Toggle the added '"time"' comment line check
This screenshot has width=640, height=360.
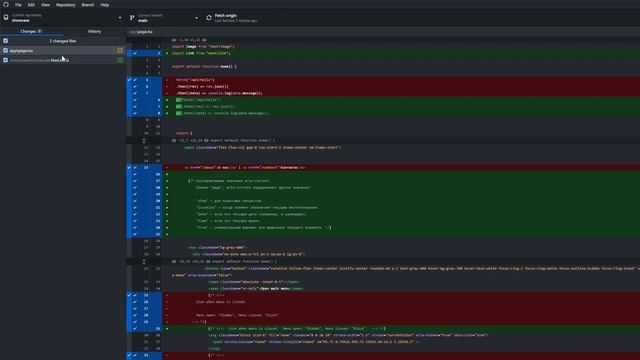(x=135, y=221)
